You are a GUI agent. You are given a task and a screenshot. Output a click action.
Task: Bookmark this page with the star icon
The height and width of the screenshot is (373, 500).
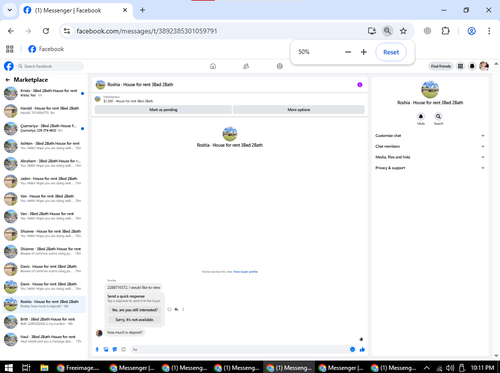pos(403,31)
